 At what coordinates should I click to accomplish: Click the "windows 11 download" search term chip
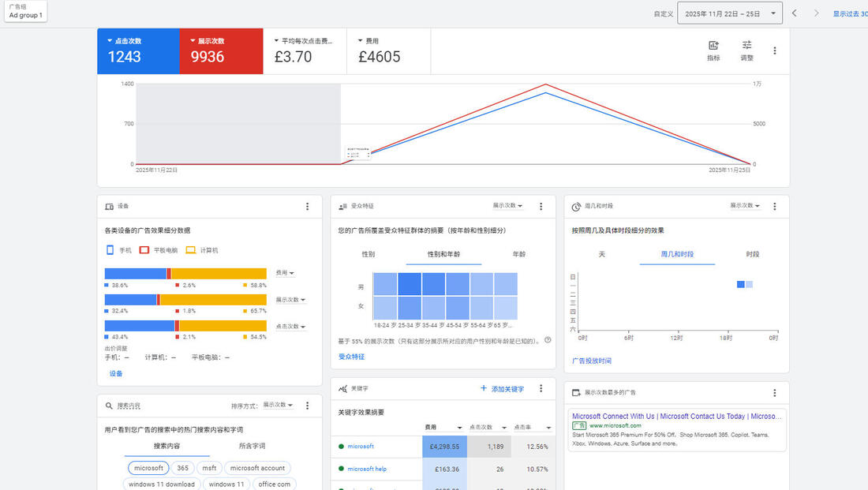[161, 484]
